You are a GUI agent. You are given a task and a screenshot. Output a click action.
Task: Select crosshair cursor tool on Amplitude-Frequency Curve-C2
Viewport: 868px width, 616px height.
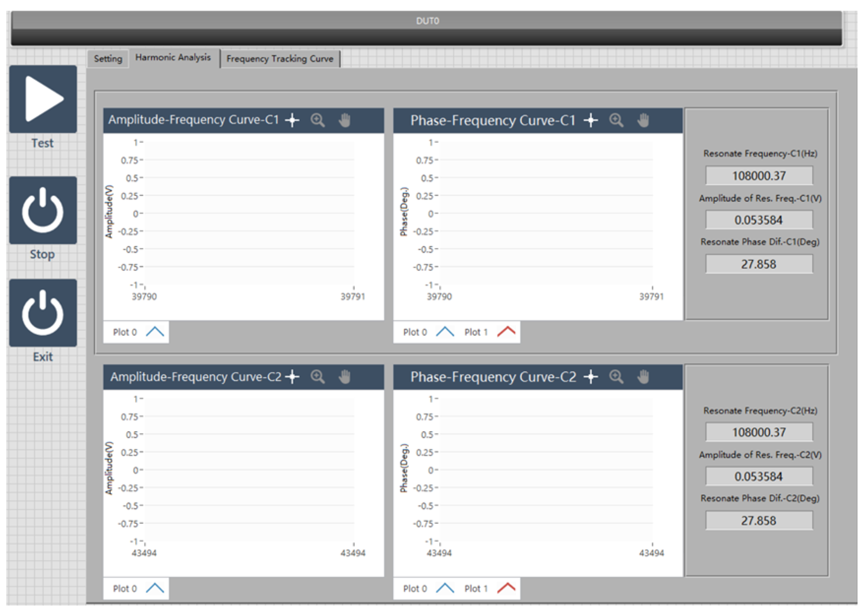pyautogui.click(x=292, y=377)
